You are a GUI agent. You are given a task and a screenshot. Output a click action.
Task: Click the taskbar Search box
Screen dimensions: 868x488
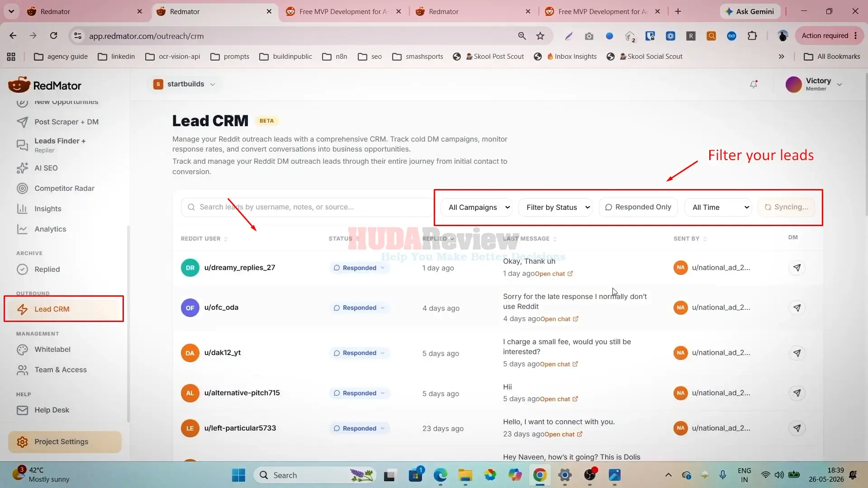[x=315, y=475]
